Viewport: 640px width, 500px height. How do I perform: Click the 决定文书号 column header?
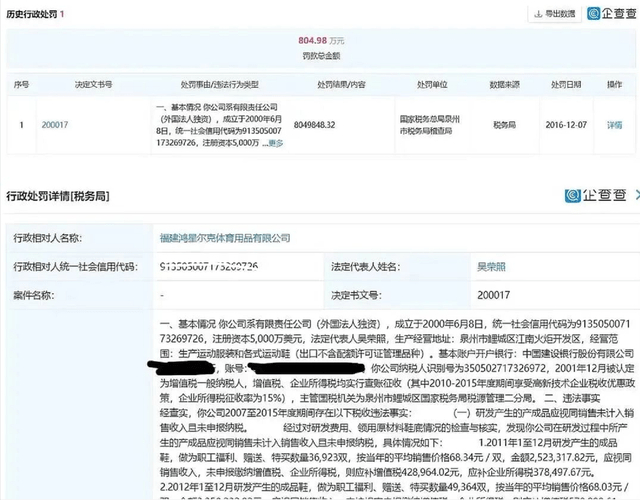(93, 84)
